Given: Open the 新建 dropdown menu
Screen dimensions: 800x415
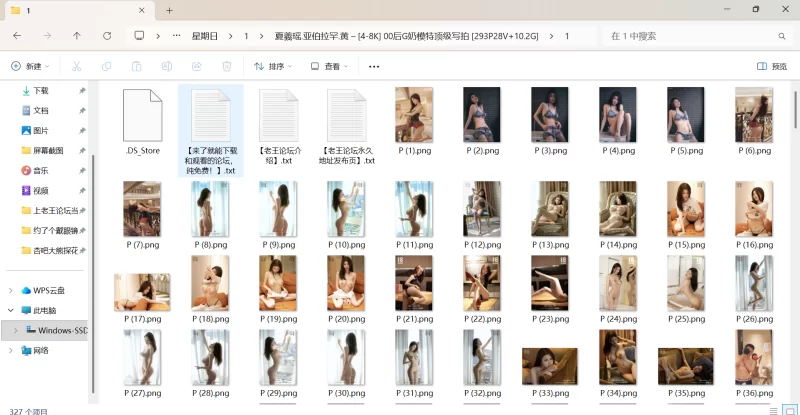Looking at the screenshot, I should point(31,66).
